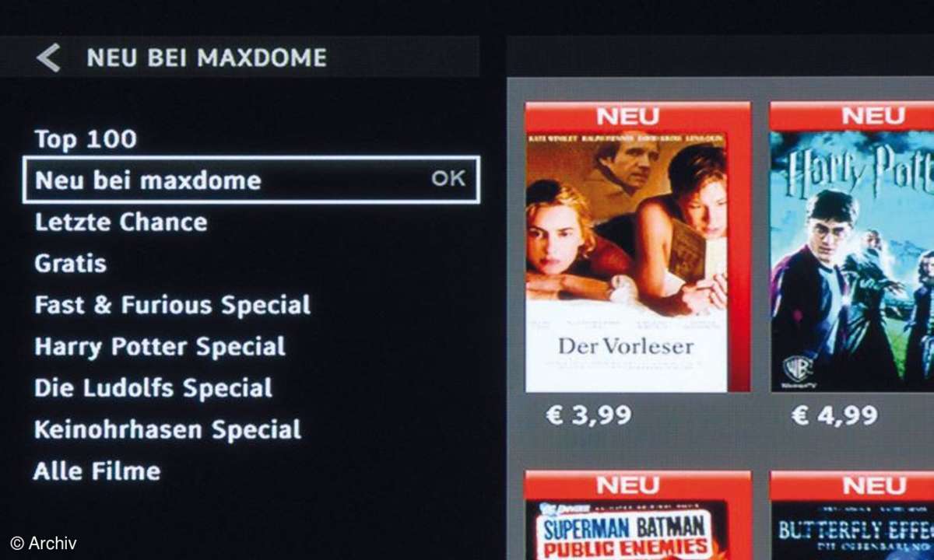The height and width of the screenshot is (560, 934).
Task: Open the Harry Potter movie cover
Action: tap(851, 247)
